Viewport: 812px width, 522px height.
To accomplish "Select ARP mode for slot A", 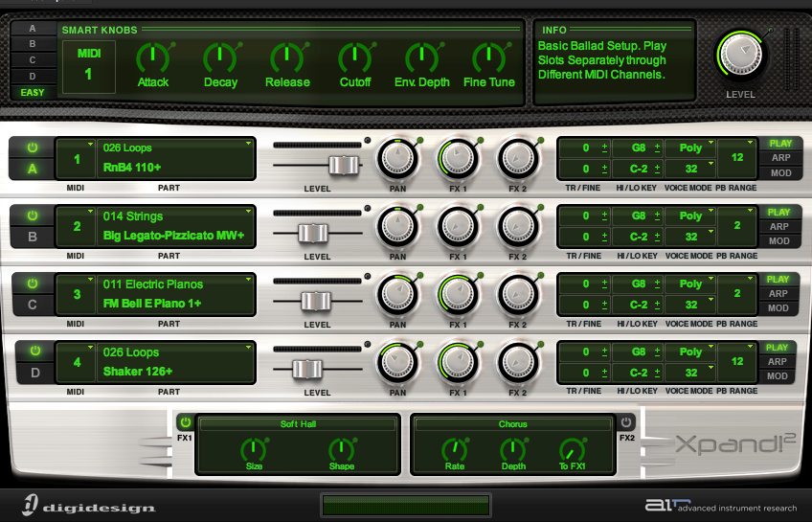I will (780, 158).
